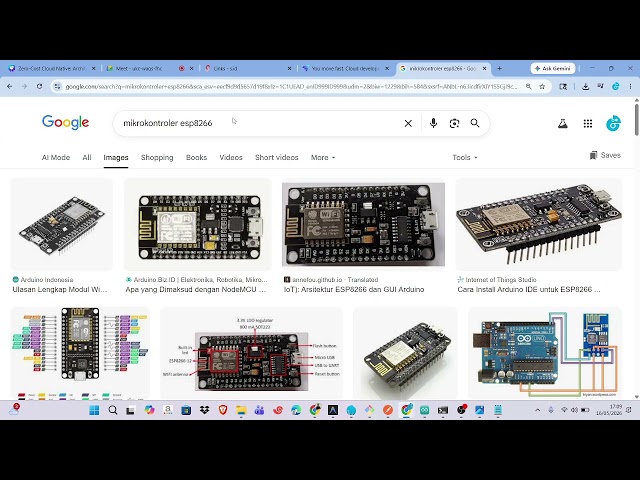Clear the search box with the X icon
Image resolution: width=640 pixels, height=480 pixels.
coord(408,123)
